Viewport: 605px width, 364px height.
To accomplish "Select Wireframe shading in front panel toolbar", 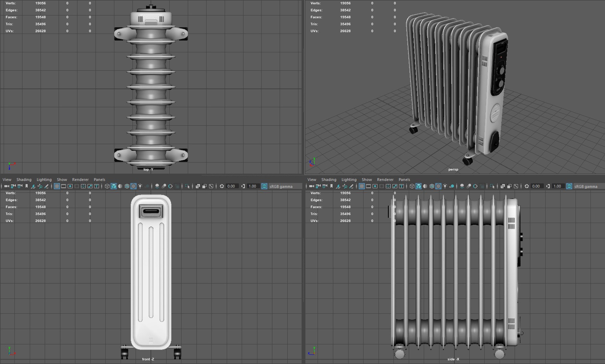I will (107, 186).
